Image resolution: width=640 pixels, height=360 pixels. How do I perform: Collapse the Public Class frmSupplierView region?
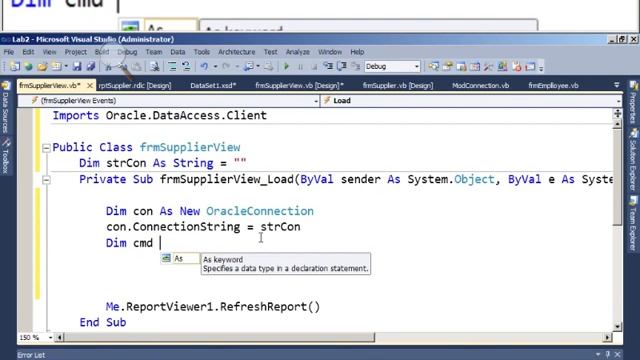pos(46,148)
